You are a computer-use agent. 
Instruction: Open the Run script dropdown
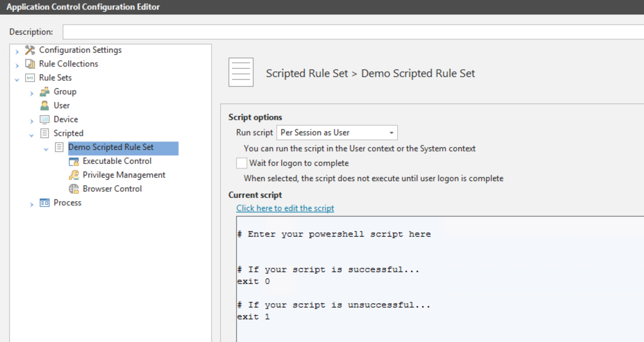point(391,133)
